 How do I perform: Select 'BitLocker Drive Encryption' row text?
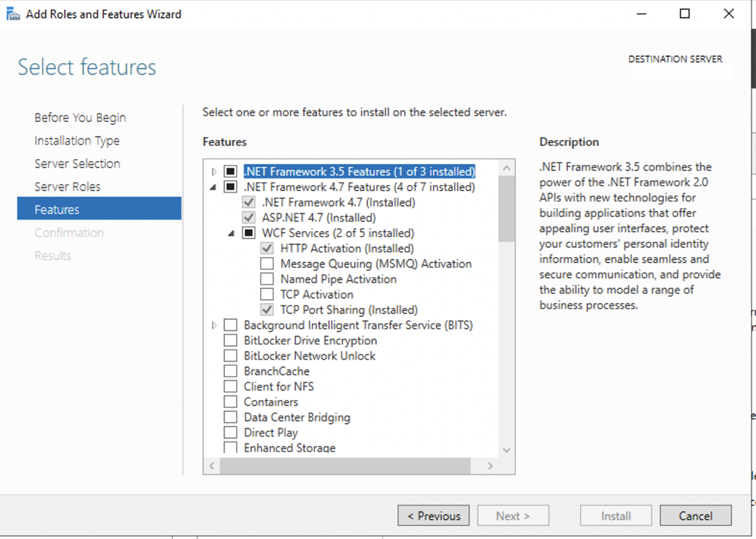[x=310, y=341]
